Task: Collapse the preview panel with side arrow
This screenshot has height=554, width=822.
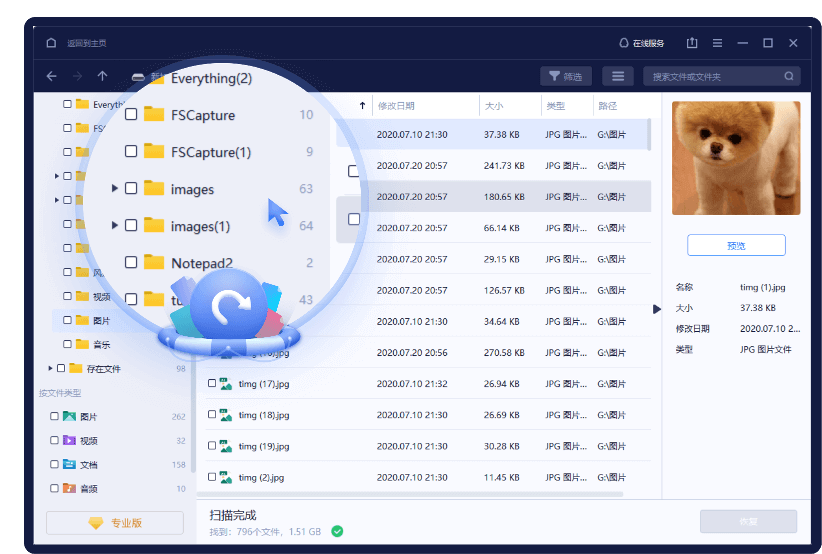Action: point(657,309)
